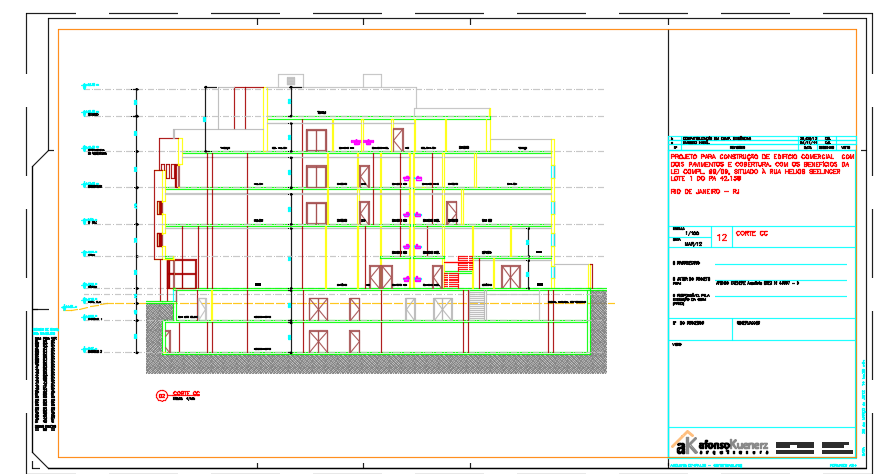Click the afonsoKuenerz architects logo
Viewport: 893px width, 474px height.
pos(722,444)
